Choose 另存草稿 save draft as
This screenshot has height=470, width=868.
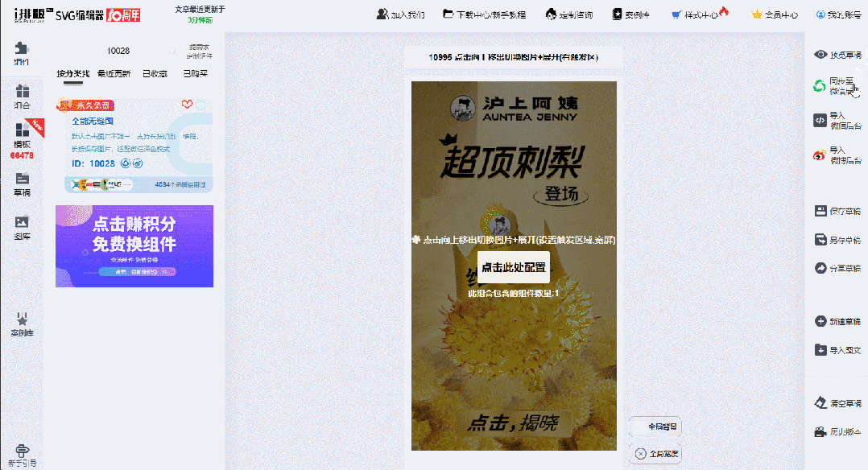(x=837, y=240)
